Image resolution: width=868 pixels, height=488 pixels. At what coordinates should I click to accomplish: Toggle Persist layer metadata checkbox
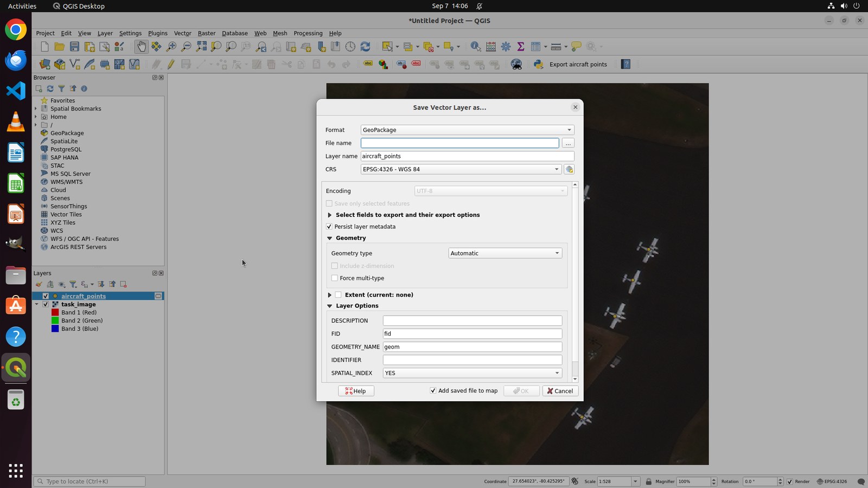click(329, 227)
